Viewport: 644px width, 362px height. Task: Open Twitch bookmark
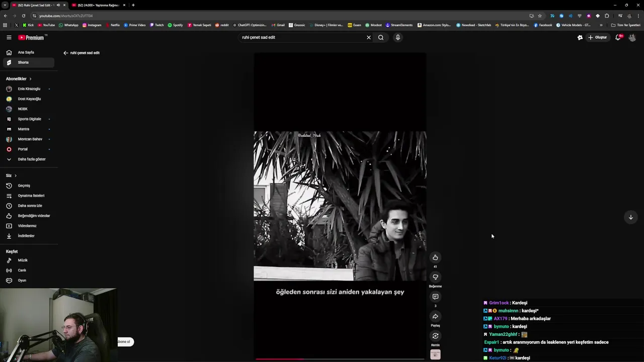[156, 25]
